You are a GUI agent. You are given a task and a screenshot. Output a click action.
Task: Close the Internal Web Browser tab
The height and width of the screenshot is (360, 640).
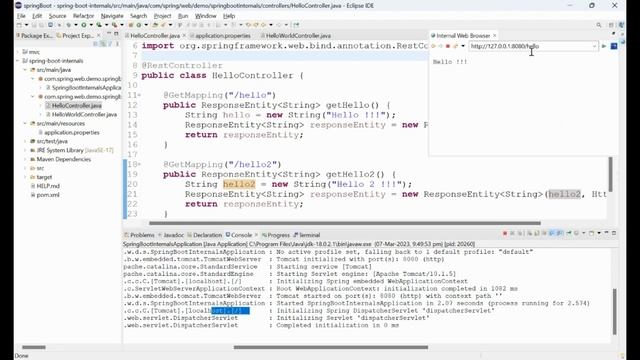pos(495,36)
